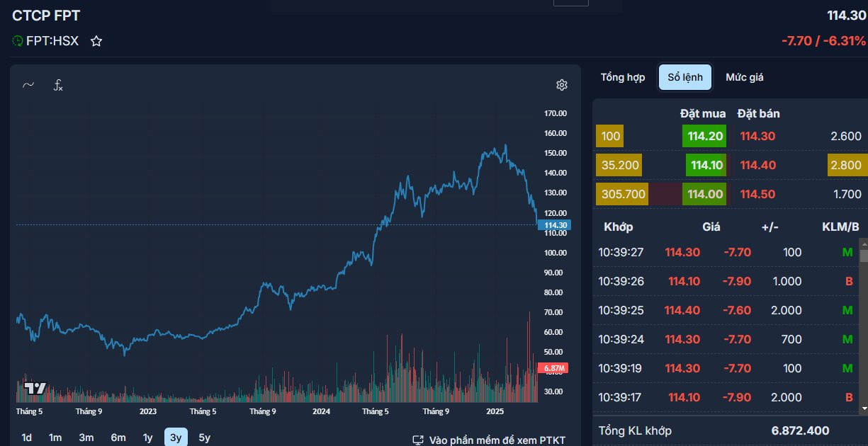The width and height of the screenshot is (868, 446).
Task: Switch to the Mức giá tab
Action: [744, 77]
